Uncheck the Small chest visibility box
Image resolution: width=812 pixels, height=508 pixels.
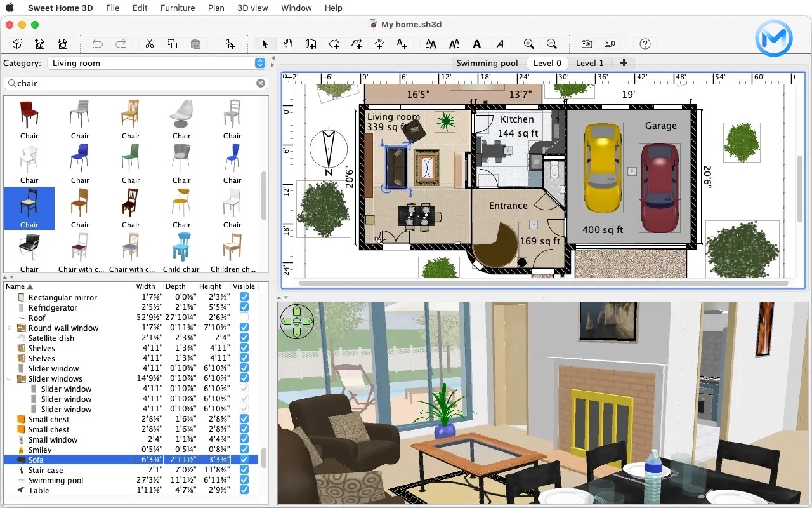pos(244,419)
